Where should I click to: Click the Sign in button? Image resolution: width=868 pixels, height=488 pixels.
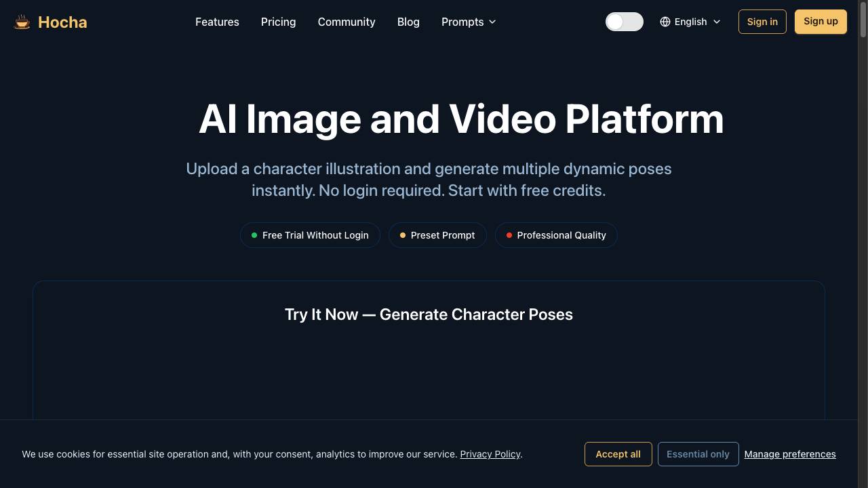coord(762,22)
